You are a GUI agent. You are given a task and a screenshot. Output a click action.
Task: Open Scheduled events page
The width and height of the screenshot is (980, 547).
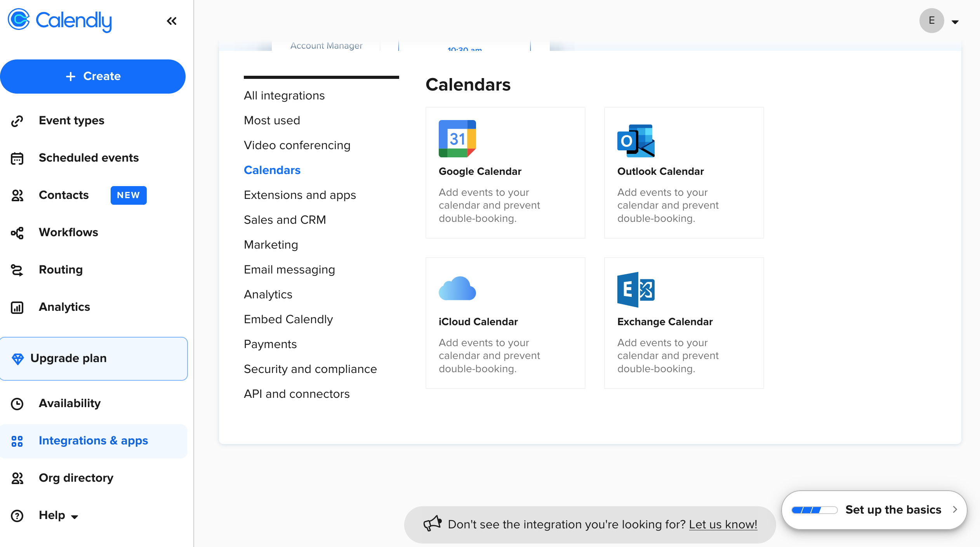(x=89, y=158)
